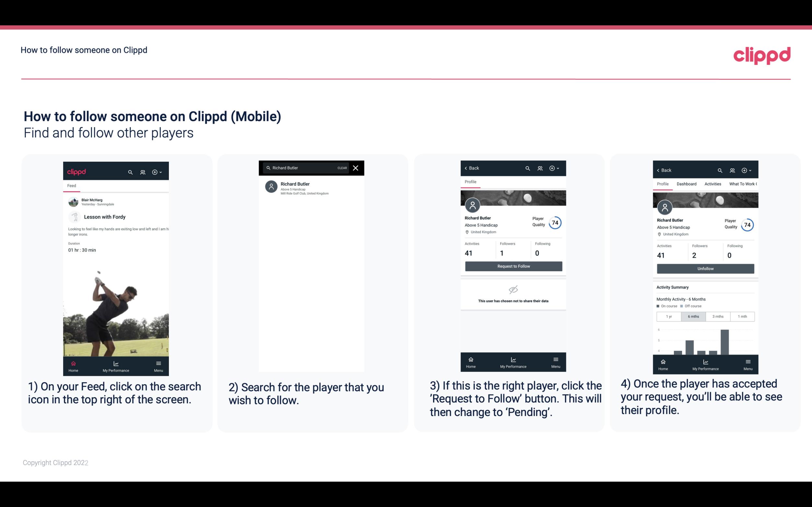Click the 3 months activity filter button

(718, 316)
